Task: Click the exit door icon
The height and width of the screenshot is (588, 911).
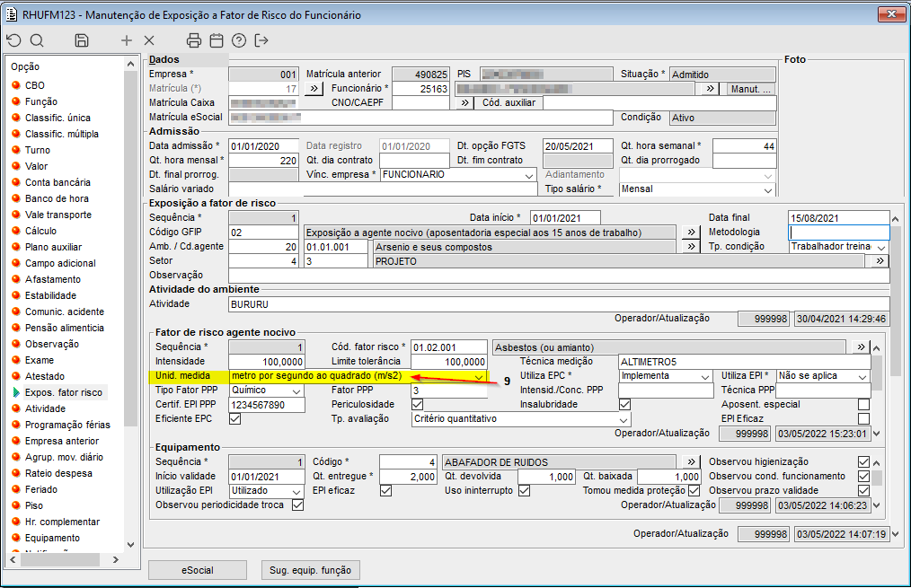Action: (261, 40)
